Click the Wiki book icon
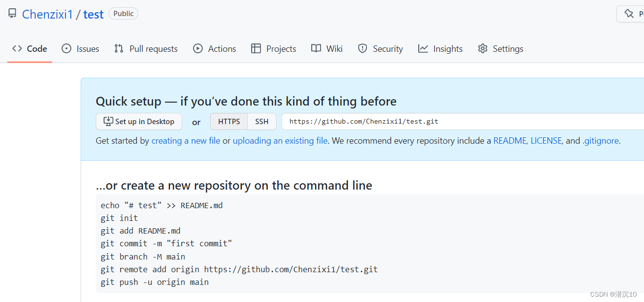 316,48
